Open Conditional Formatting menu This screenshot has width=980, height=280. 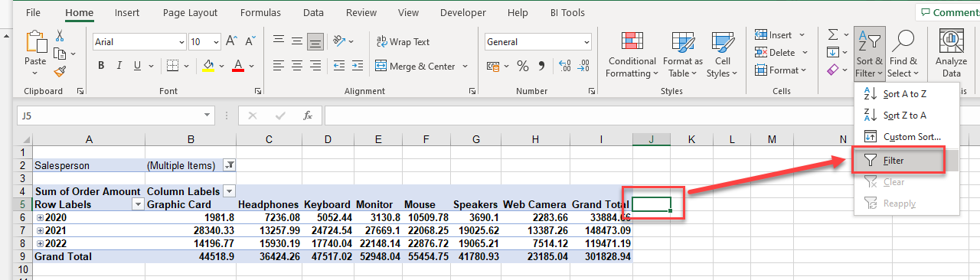[x=632, y=55]
